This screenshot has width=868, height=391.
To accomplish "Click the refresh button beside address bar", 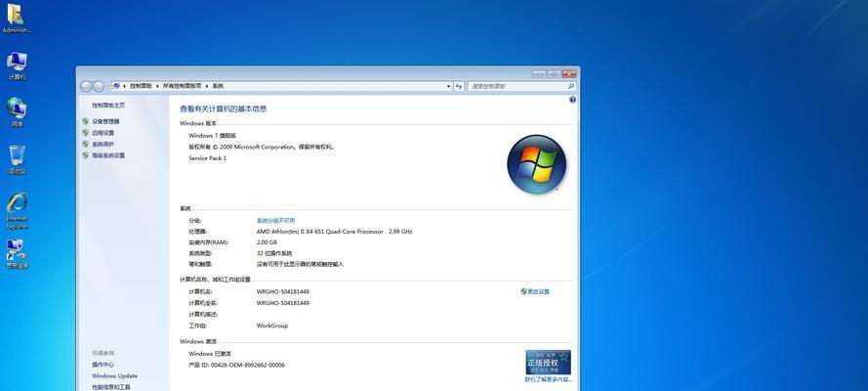I will [459, 86].
